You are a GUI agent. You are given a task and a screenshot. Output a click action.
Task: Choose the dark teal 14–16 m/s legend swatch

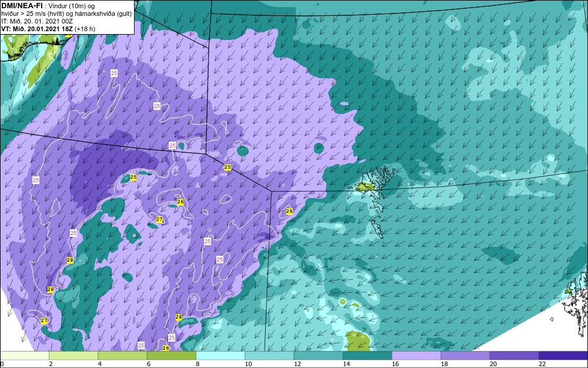367,355
